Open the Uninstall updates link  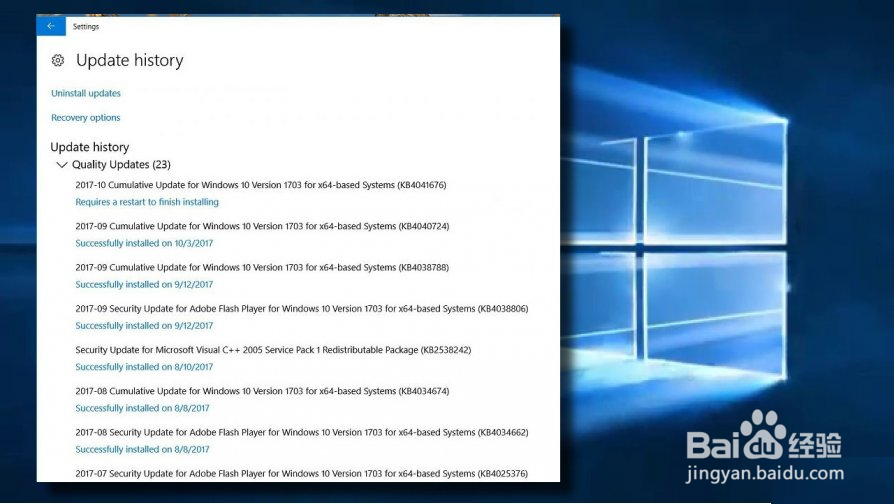[x=86, y=94]
